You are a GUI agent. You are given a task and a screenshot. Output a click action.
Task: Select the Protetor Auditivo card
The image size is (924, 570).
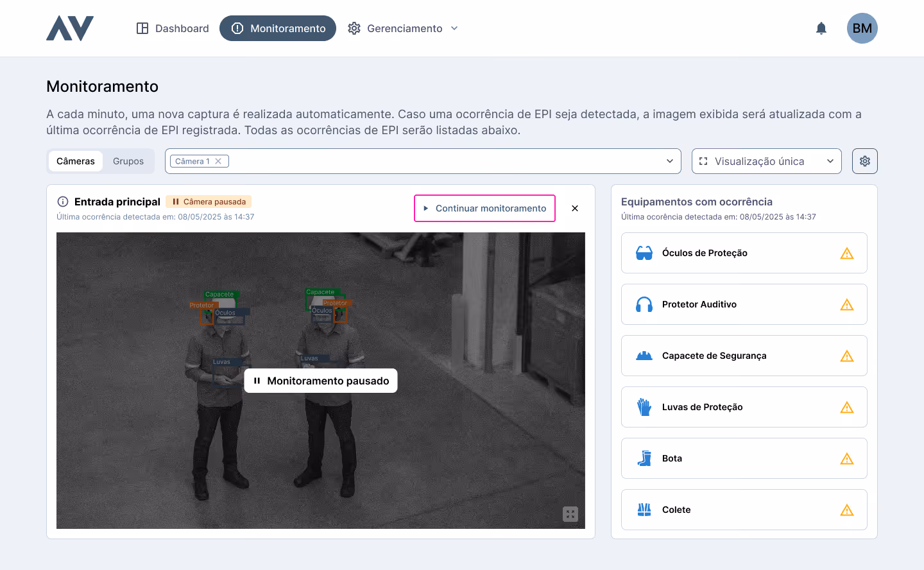tap(744, 304)
